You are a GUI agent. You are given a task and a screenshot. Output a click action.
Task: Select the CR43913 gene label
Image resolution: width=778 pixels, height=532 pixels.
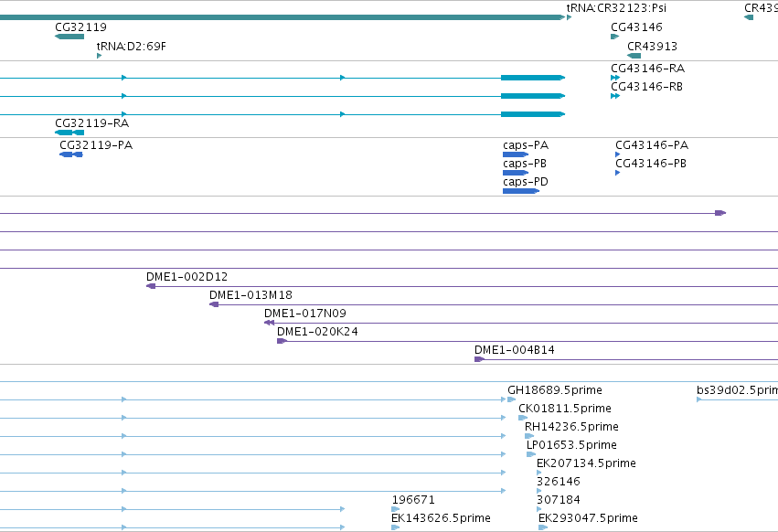coord(652,46)
